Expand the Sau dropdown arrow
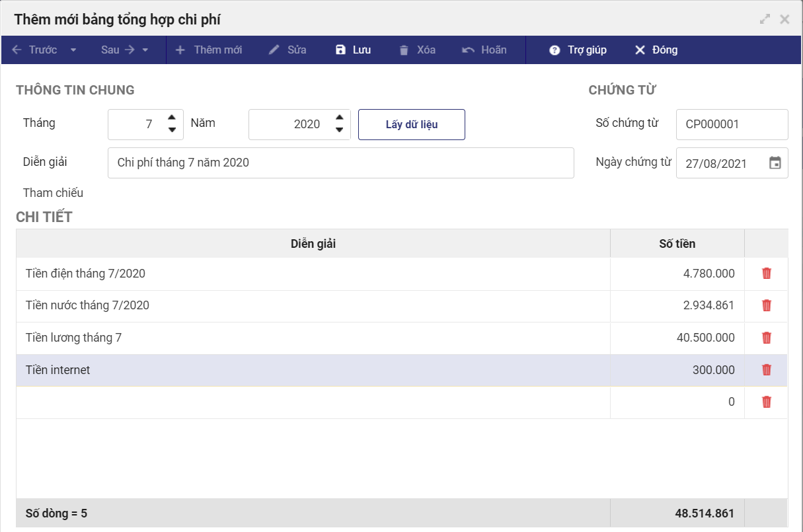Screen dimensions: 803x532 pyautogui.click(x=145, y=50)
